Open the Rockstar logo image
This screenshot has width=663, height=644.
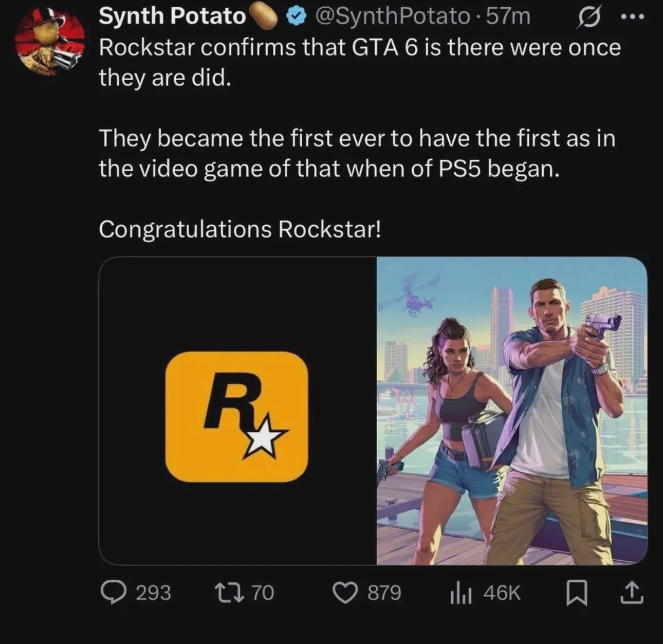(x=237, y=411)
